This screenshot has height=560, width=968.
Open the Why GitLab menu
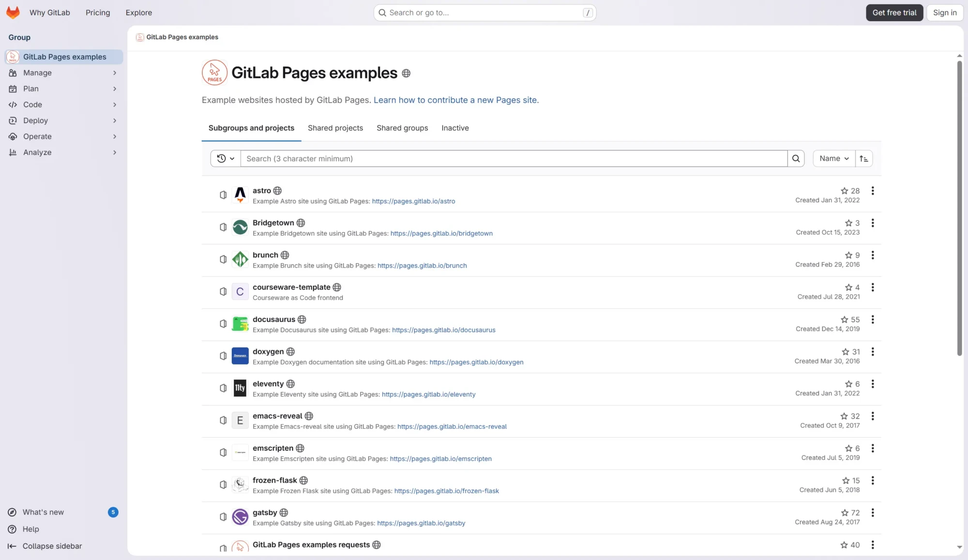coord(50,13)
